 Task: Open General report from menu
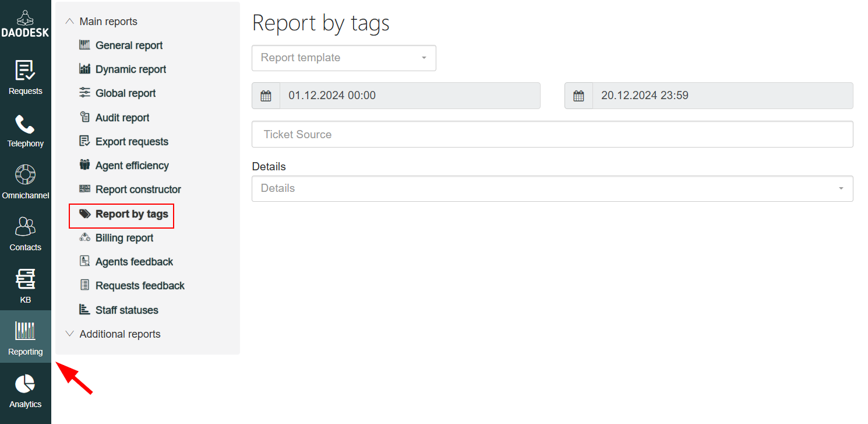click(129, 45)
